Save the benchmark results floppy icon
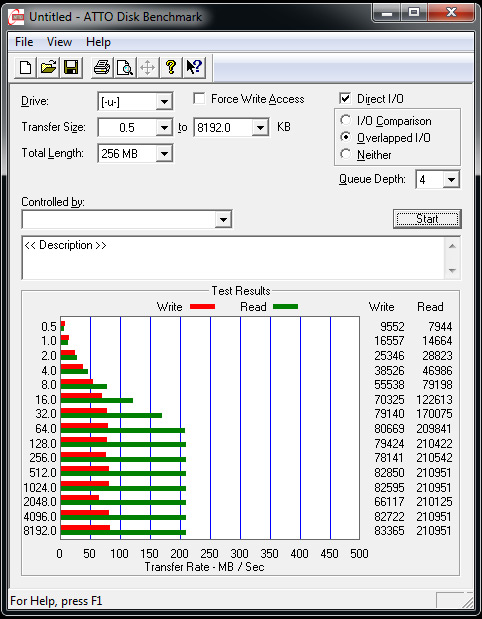Image resolution: width=482 pixels, height=619 pixels. [x=71, y=67]
